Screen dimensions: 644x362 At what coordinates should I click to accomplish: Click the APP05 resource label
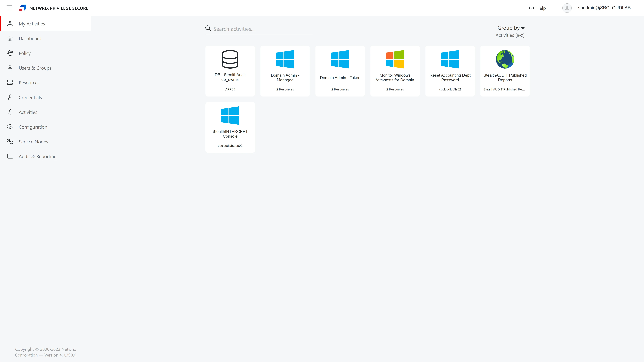(230, 89)
